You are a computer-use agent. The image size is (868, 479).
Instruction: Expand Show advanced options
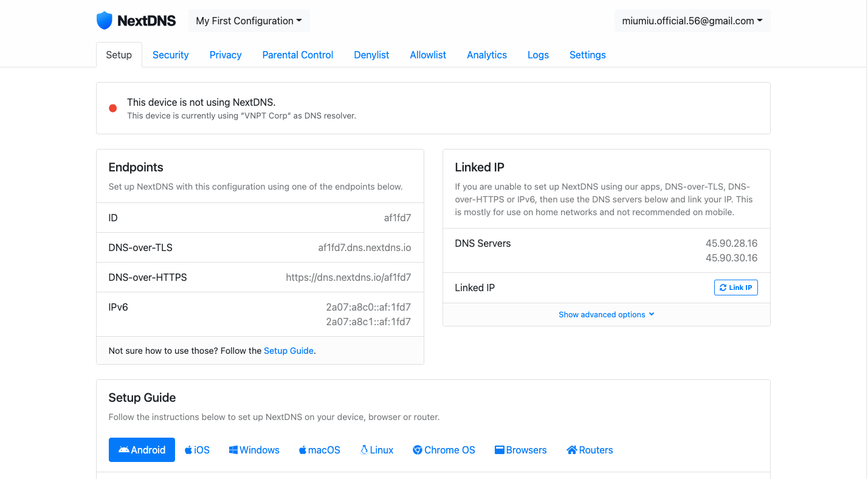606,314
